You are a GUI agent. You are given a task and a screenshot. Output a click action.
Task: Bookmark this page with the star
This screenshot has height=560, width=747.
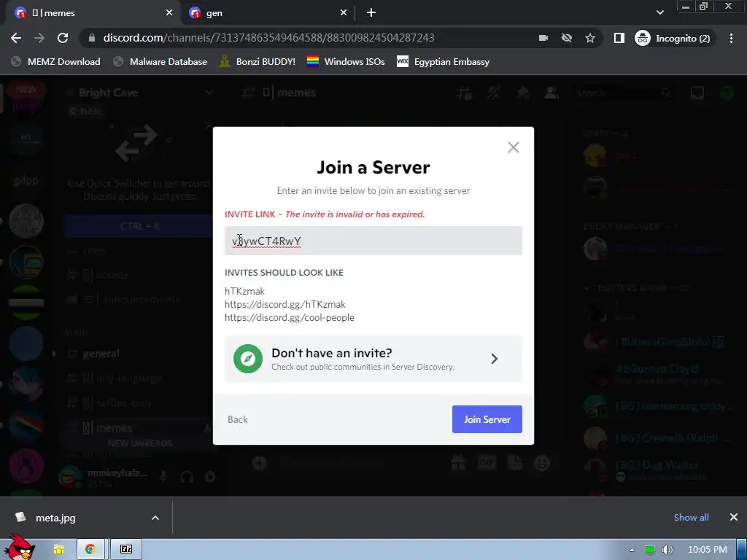pos(589,38)
